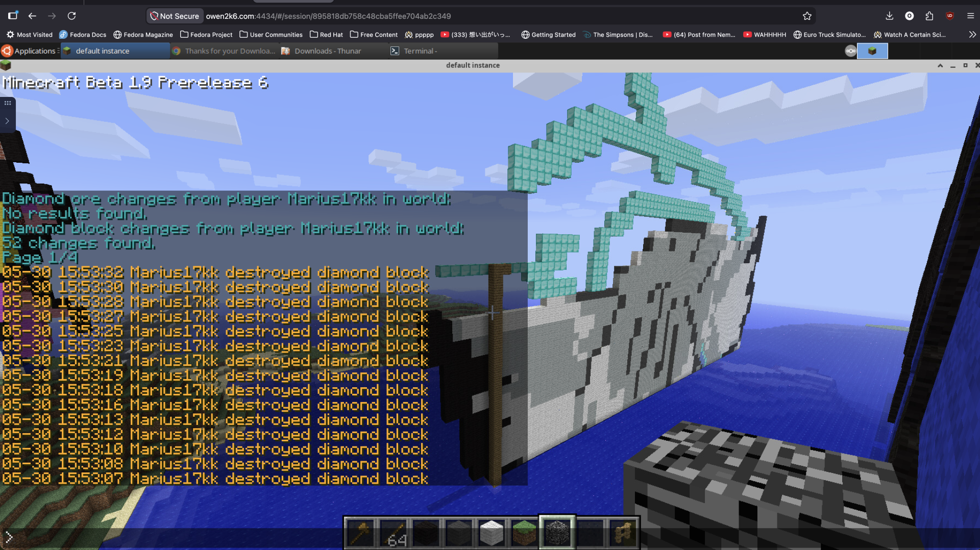Select the dark gray wool block slot
This screenshot has height=550, width=980.
pyautogui.click(x=459, y=533)
